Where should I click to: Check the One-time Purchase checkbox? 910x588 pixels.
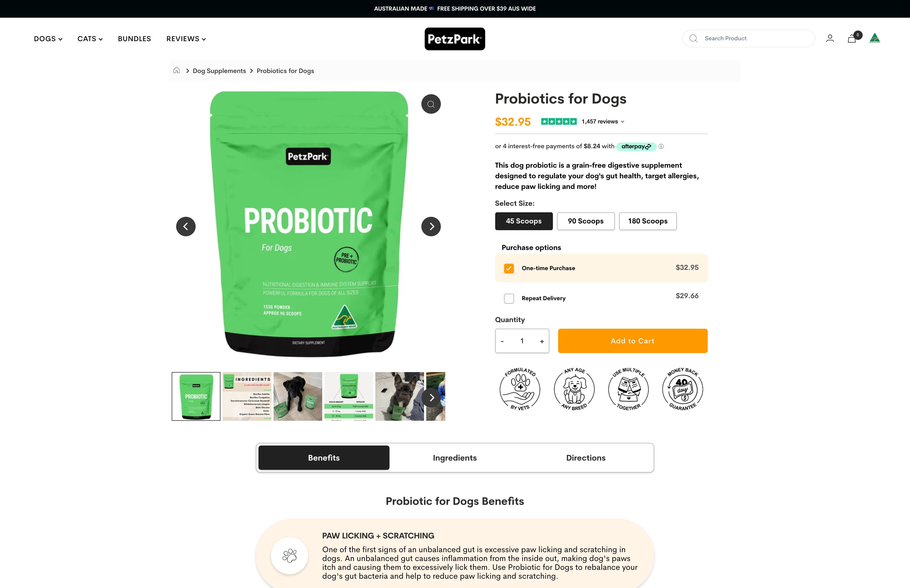pyautogui.click(x=509, y=268)
